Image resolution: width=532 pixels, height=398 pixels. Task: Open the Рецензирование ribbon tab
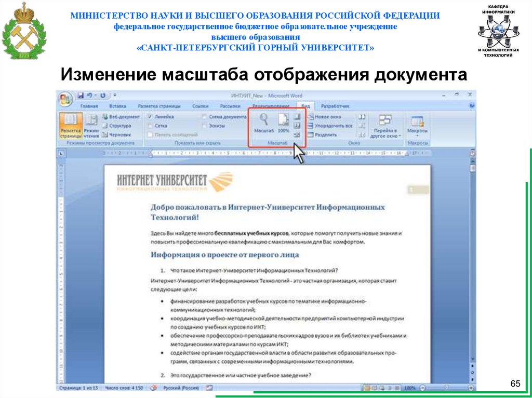tap(271, 106)
